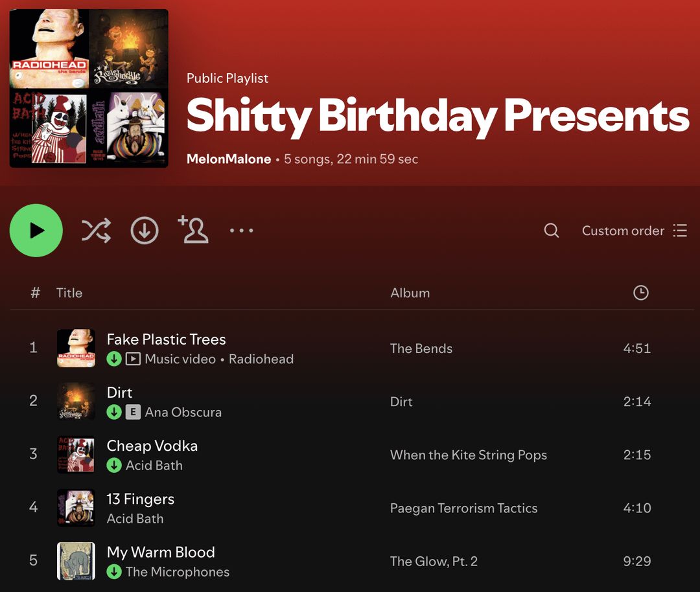Open the Ana Obscura artist link
The width and height of the screenshot is (700, 592).
[x=183, y=412]
